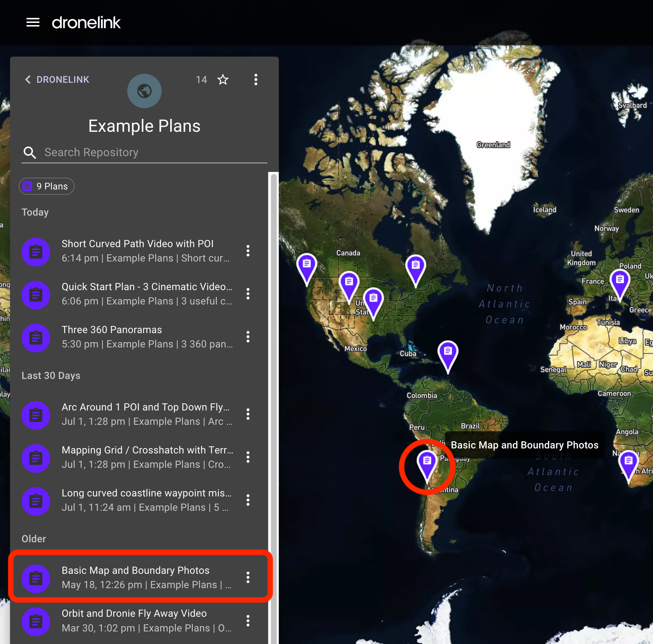The height and width of the screenshot is (644, 653).
Task: Open options menu for Three 360 Panoramas
Action: coord(248,337)
